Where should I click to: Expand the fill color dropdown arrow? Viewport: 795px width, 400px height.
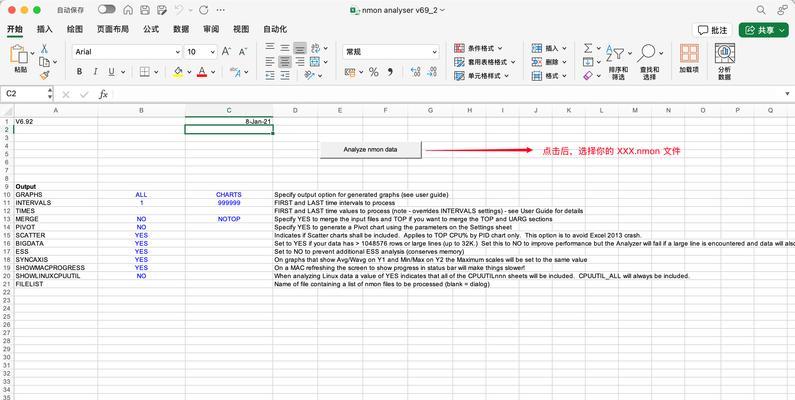click(x=190, y=72)
